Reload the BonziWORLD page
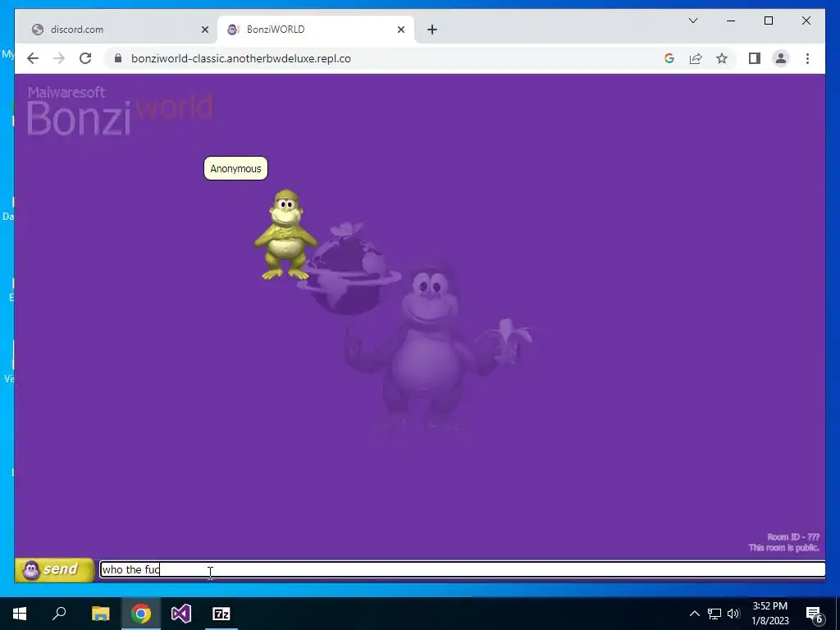Screen dimensions: 840x630 point(85,58)
